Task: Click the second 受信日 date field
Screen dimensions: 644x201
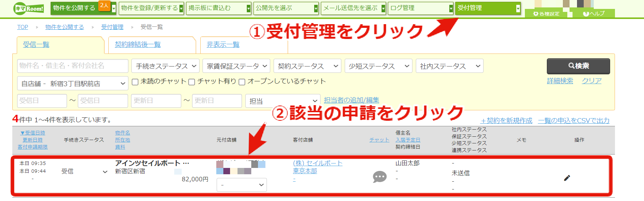Action: pos(103,101)
